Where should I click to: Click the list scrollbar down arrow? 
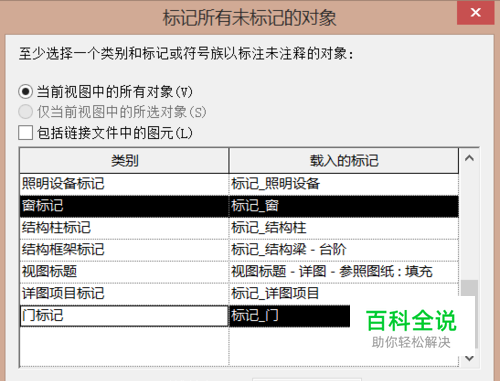[469, 358]
